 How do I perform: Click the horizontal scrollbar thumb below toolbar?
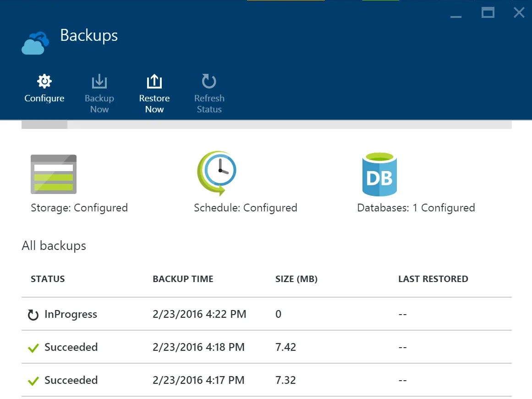tap(44, 125)
